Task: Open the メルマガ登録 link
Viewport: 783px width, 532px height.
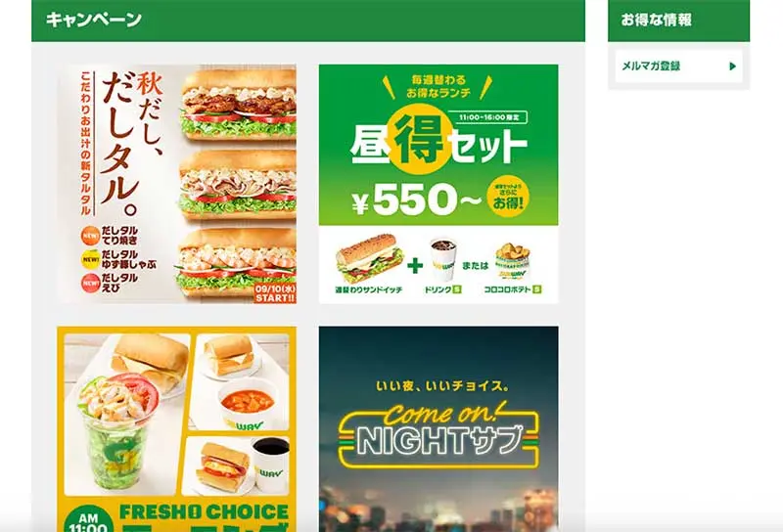Action: coord(678,66)
